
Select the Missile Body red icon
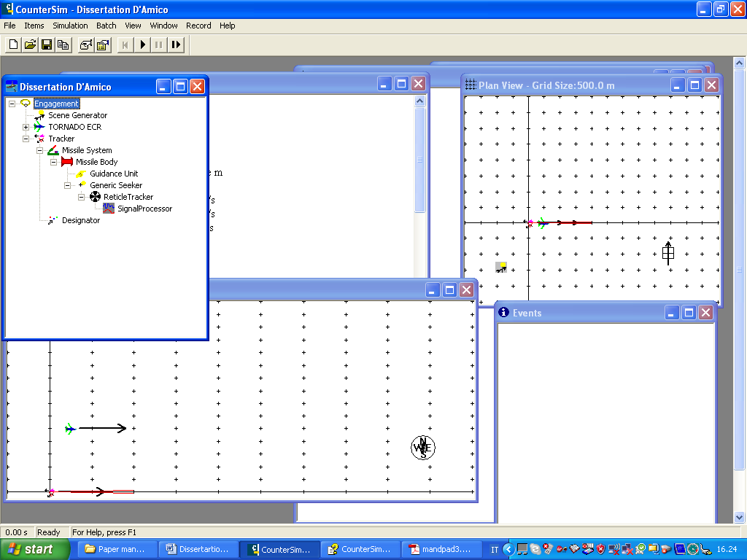67,162
